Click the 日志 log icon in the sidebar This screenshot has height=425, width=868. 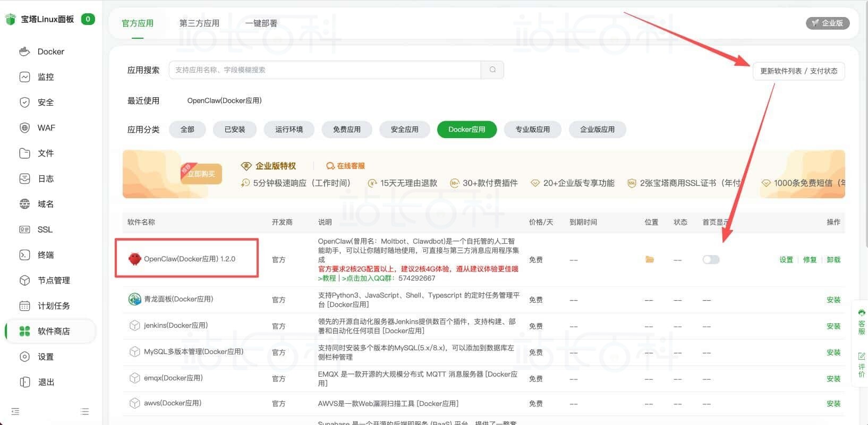pyautogui.click(x=24, y=179)
